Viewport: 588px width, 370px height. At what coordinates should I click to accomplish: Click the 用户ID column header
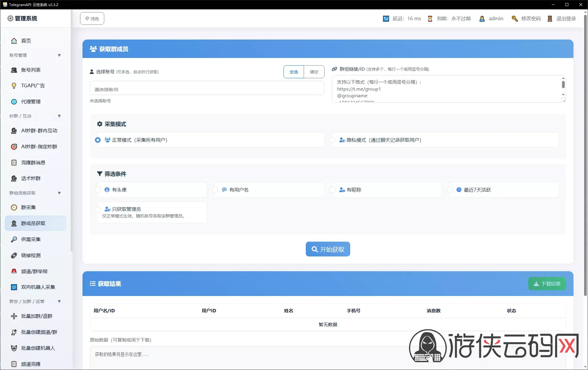click(209, 311)
